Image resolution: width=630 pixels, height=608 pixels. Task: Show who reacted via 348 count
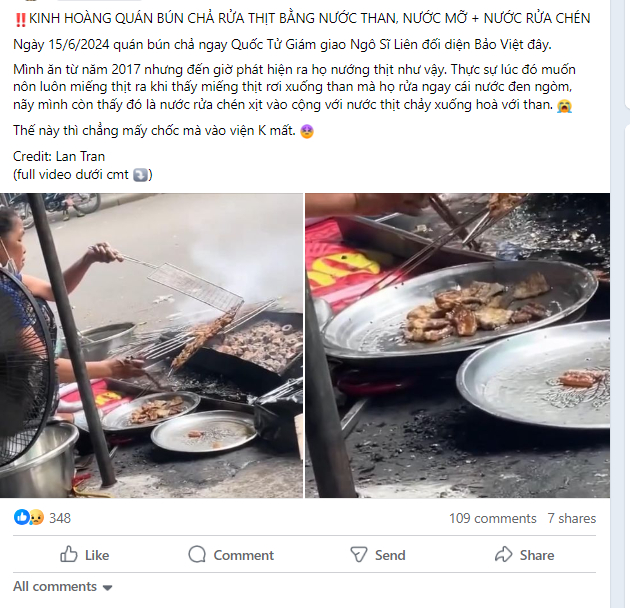(60, 518)
